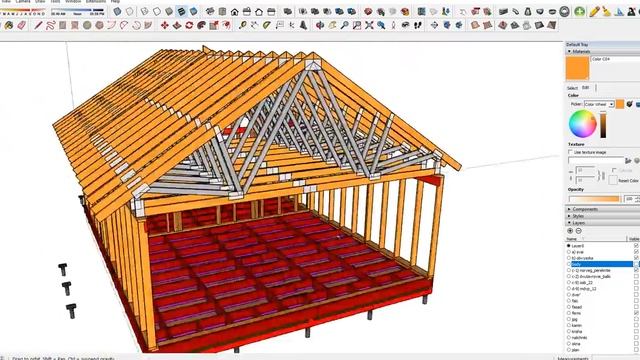640x360 pixels.
Task: Click the Add Layer plus button
Action: (570, 231)
